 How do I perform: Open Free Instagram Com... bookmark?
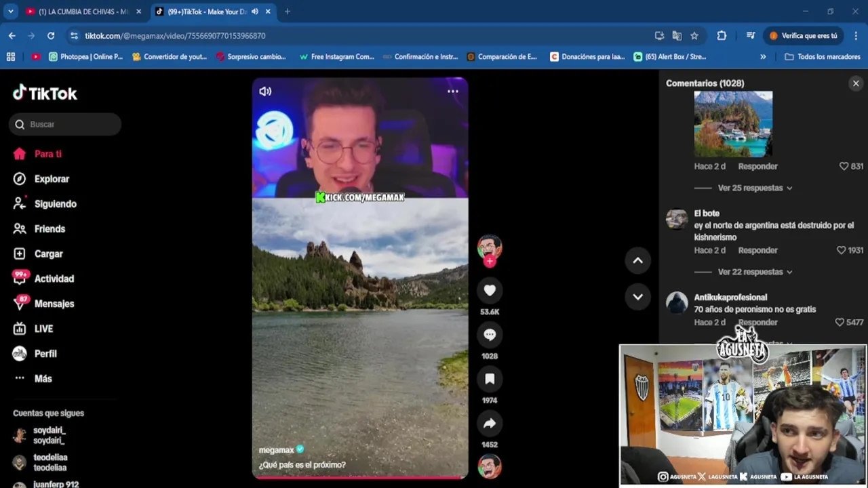(336, 57)
